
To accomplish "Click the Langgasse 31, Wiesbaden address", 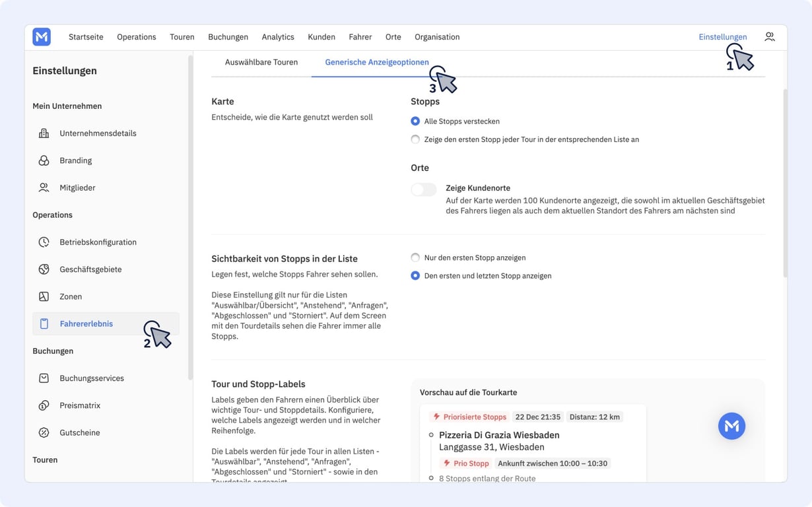I will [x=492, y=448].
